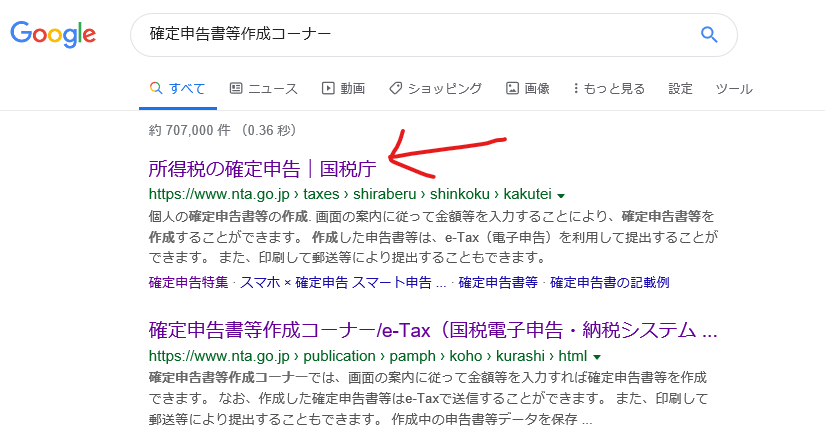The width and height of the screenshot is (825, 447).
Task: Click the play icon beside 動画
Action: click(328, 88)
